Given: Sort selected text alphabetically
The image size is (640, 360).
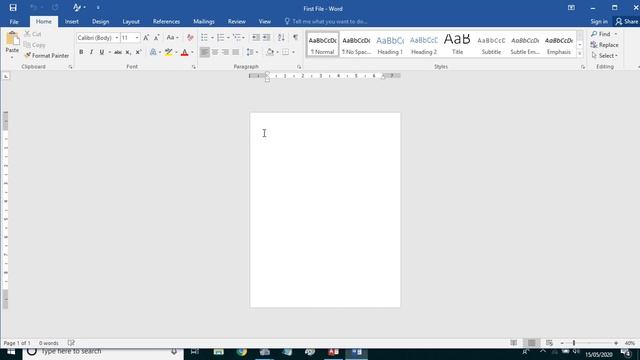Looking at the screenshot, I should 281,38.
